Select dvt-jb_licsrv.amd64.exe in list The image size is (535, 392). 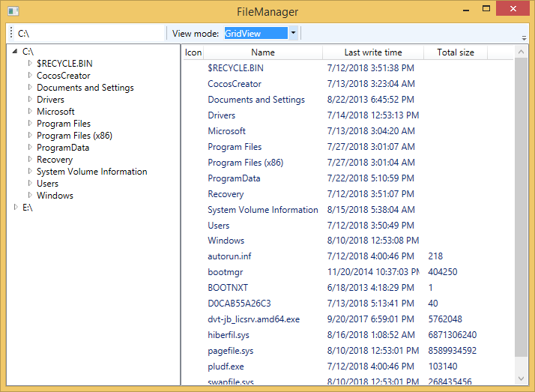coord(348,319)
